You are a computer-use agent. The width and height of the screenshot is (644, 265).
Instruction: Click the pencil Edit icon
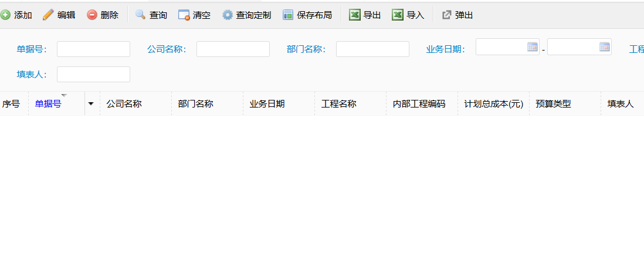click(x=49, y=15)
